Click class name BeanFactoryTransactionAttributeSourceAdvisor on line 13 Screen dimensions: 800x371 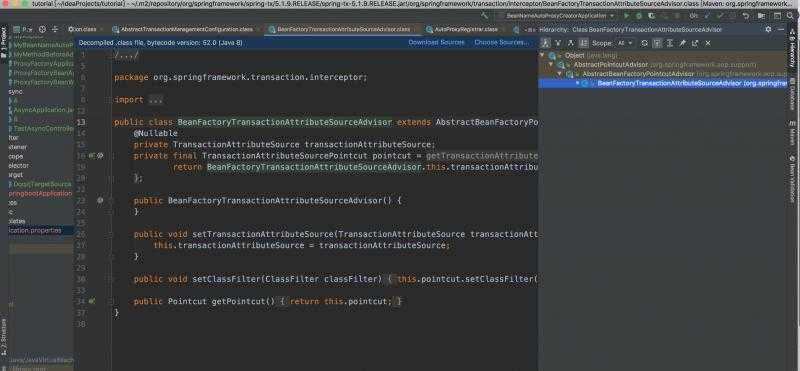click(x=285, y=122)
